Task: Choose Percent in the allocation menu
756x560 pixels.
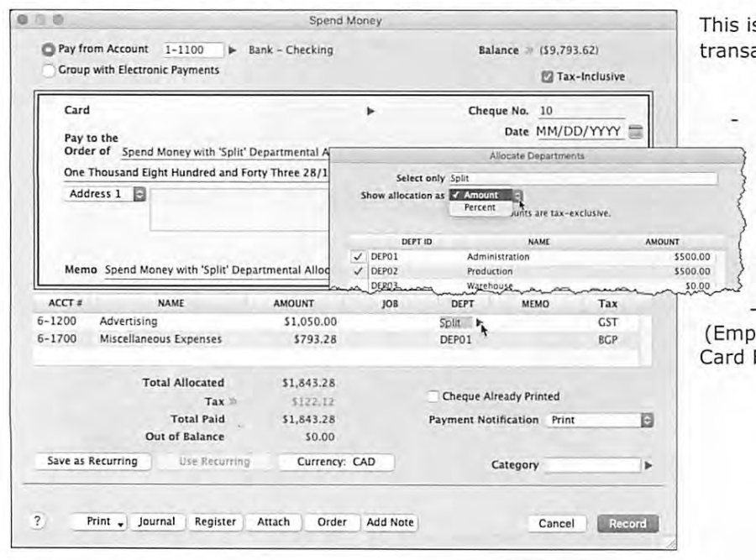Action: point(480,207)
